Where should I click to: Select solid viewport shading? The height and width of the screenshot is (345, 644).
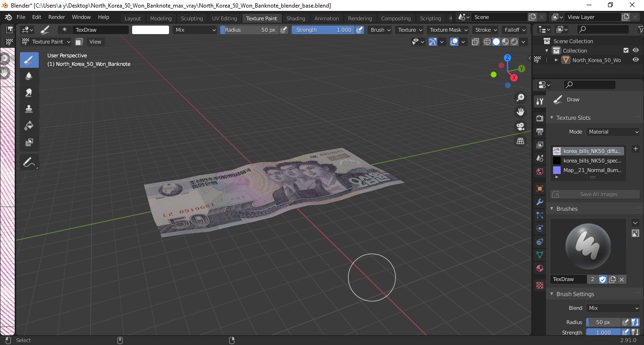496,42
